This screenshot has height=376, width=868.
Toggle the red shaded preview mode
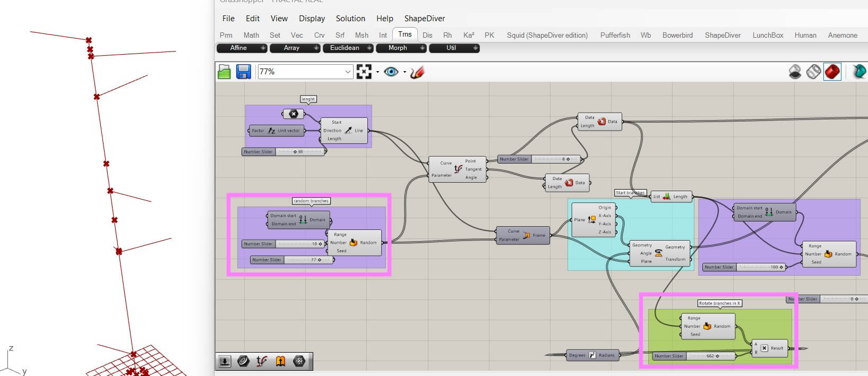pyautogui.click(x=832, y=72)
